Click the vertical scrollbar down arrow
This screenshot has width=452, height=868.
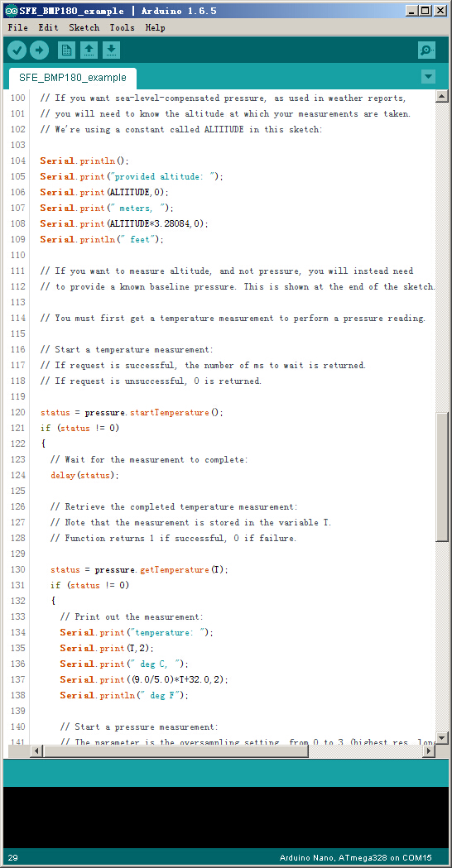click(441, 738)
